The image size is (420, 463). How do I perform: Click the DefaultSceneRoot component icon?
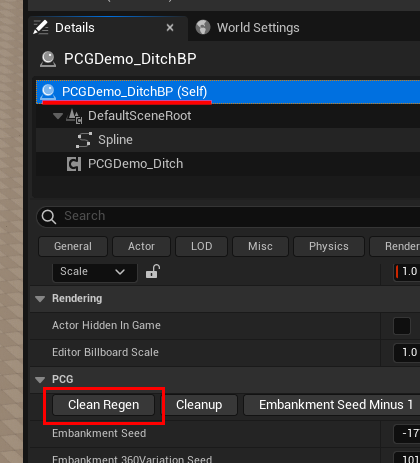pos(74,116)
